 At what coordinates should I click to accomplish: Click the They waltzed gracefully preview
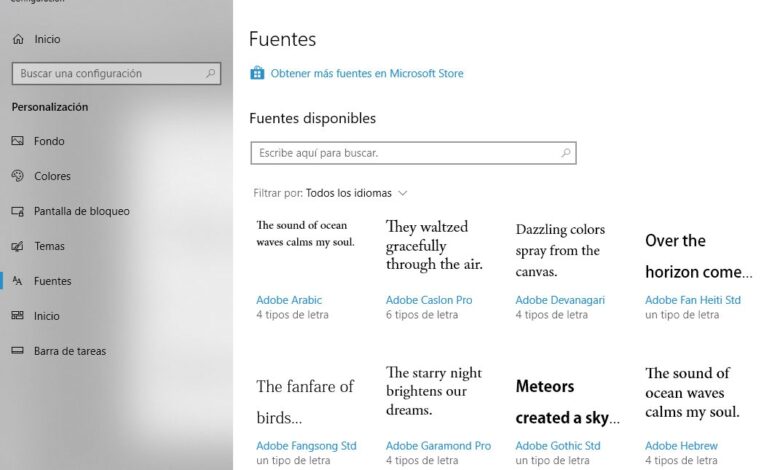click(434, 245)
